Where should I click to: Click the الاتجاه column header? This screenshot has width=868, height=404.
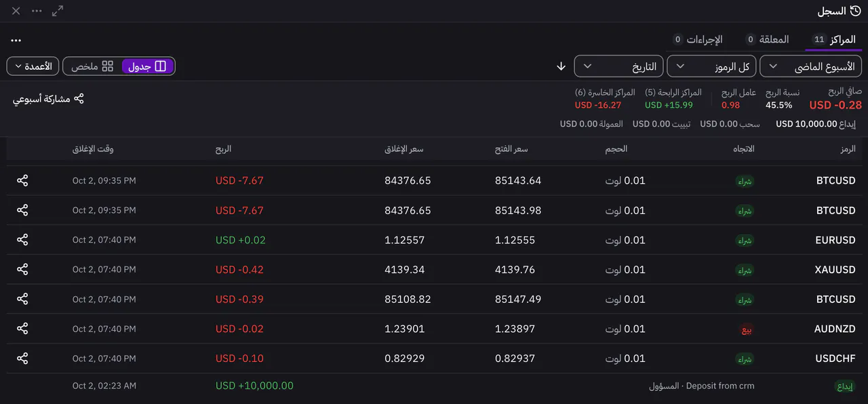(x=744, y=148)
